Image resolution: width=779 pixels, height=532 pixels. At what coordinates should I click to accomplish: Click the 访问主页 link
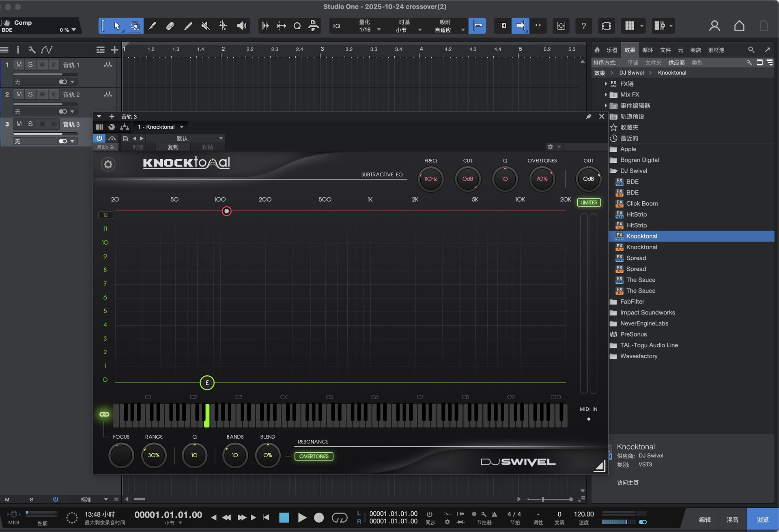[628, 482]
